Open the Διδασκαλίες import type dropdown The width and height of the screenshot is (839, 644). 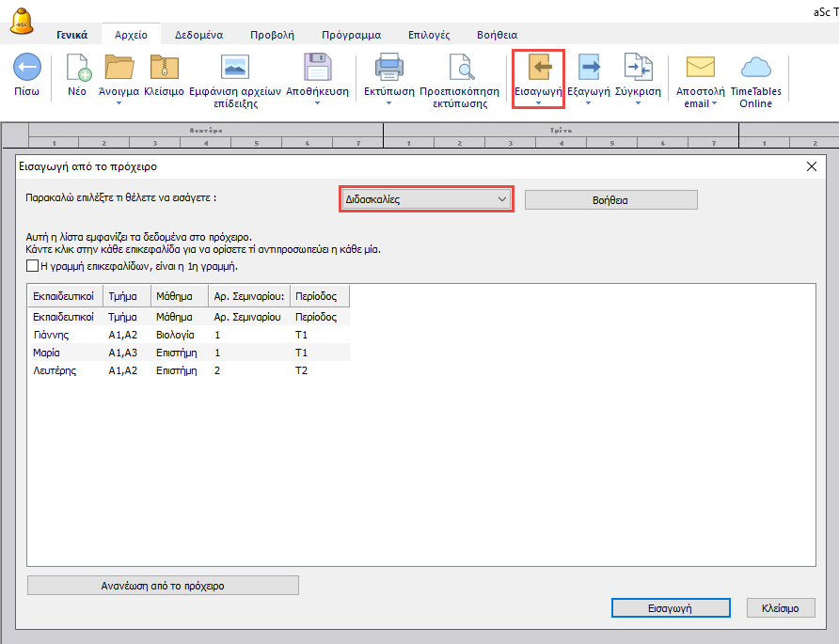click(426, 199)
